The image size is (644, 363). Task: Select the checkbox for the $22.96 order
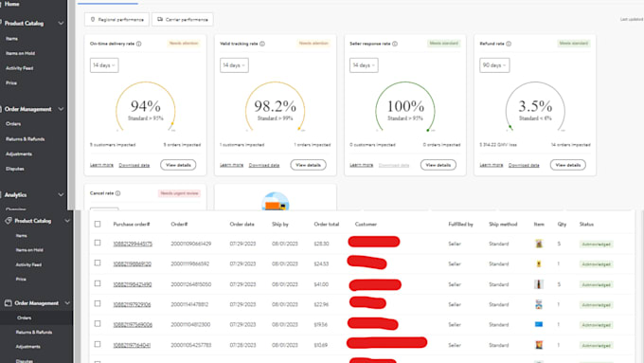(98, 304)
